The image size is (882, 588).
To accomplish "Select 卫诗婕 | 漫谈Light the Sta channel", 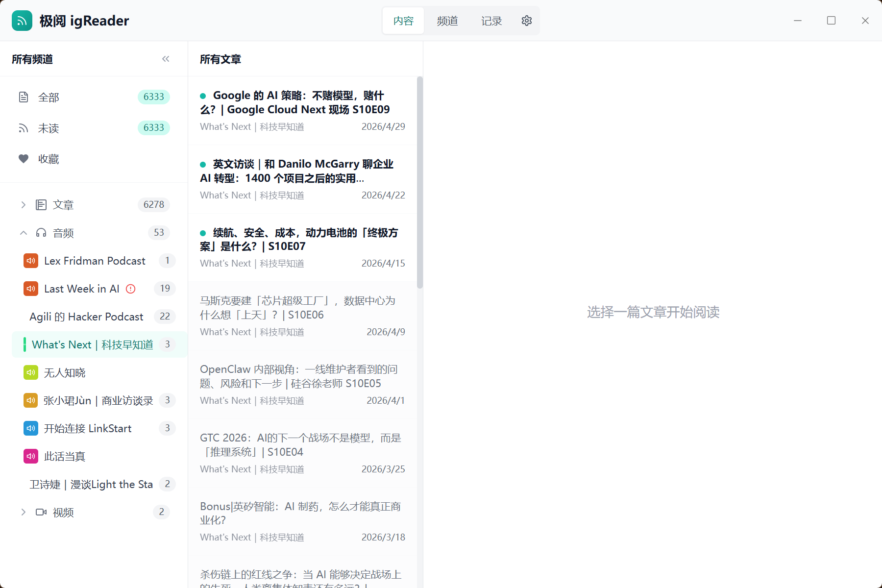I will [x=99, y=484].
